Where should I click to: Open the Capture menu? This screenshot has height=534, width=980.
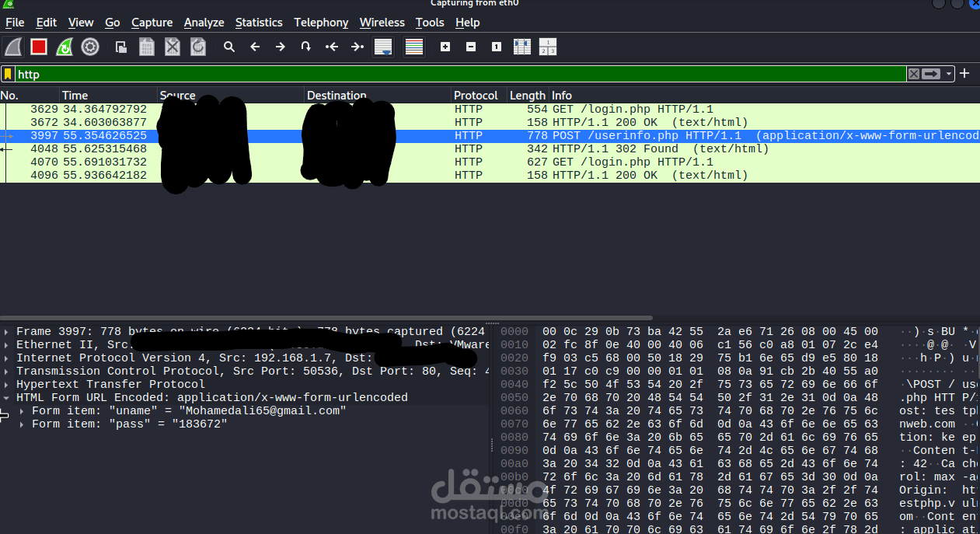point(152,23)
